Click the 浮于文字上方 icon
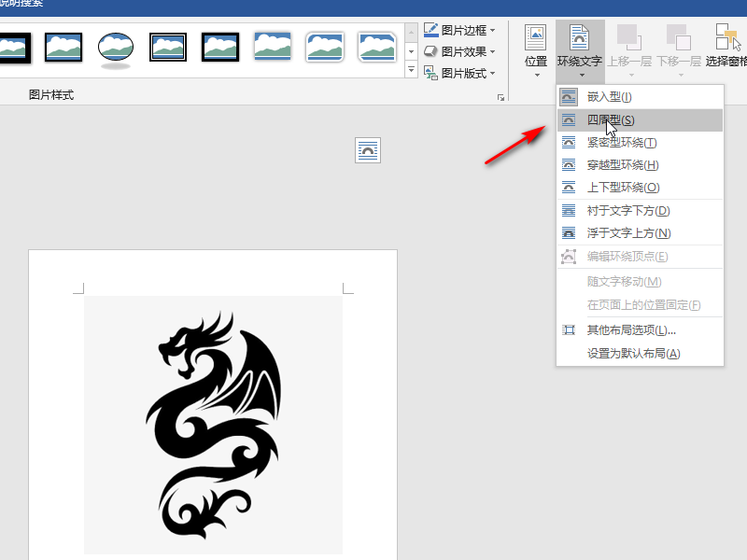747x560 pixels. 569,232
